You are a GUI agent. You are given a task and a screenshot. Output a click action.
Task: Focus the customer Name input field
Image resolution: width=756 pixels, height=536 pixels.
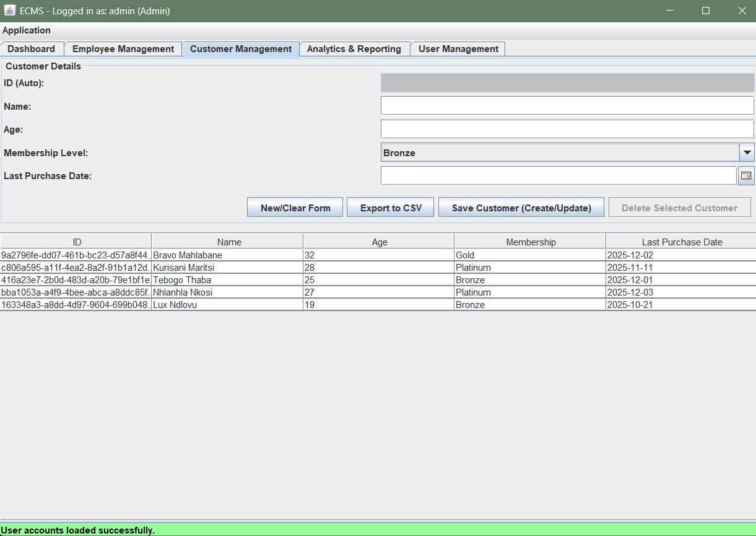(567, 106)
